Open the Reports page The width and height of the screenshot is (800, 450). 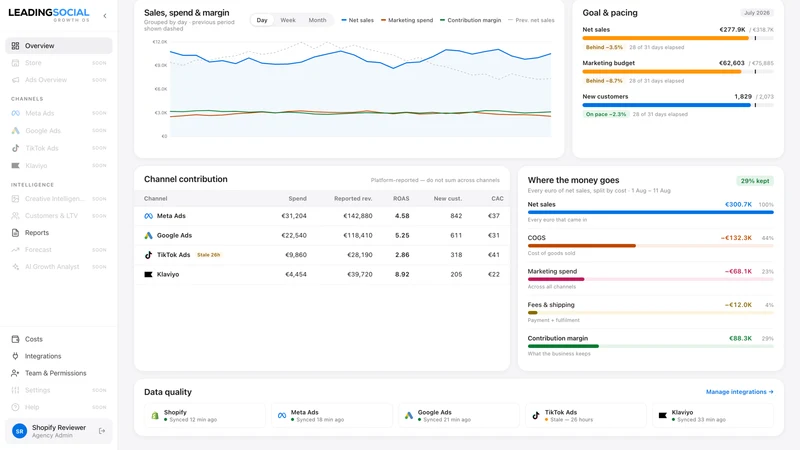click(x=59, y=233)
